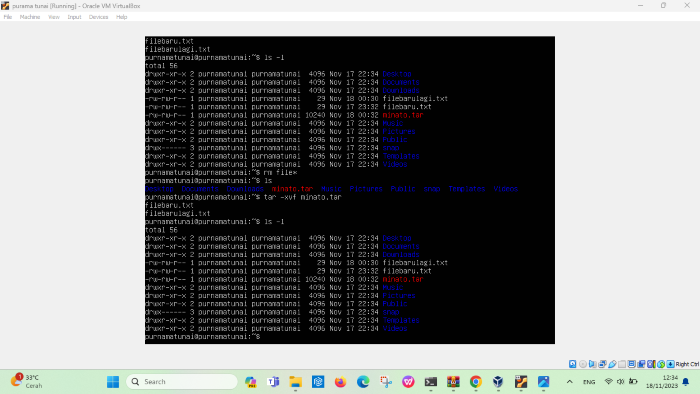700x394 pixels.
Task: Click the shared folders status icon
Action: tap(622, 364)
